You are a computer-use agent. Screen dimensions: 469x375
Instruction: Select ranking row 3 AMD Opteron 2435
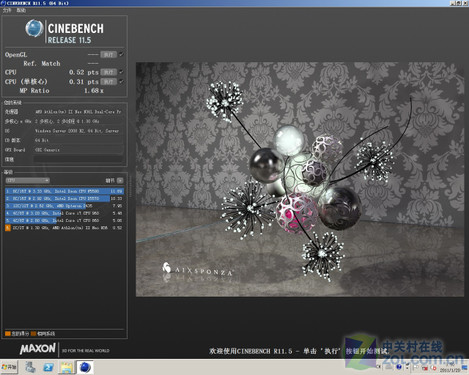[x=64, y=206]
